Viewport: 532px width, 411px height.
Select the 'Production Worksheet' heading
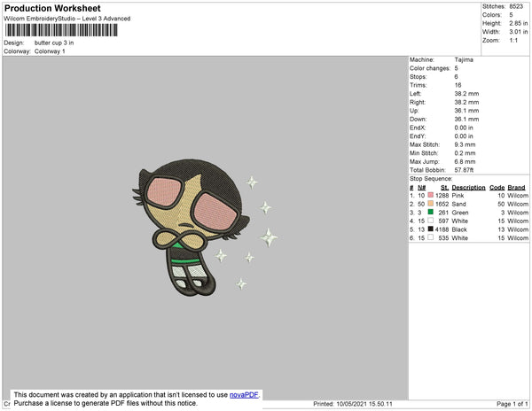pos(52,8)
